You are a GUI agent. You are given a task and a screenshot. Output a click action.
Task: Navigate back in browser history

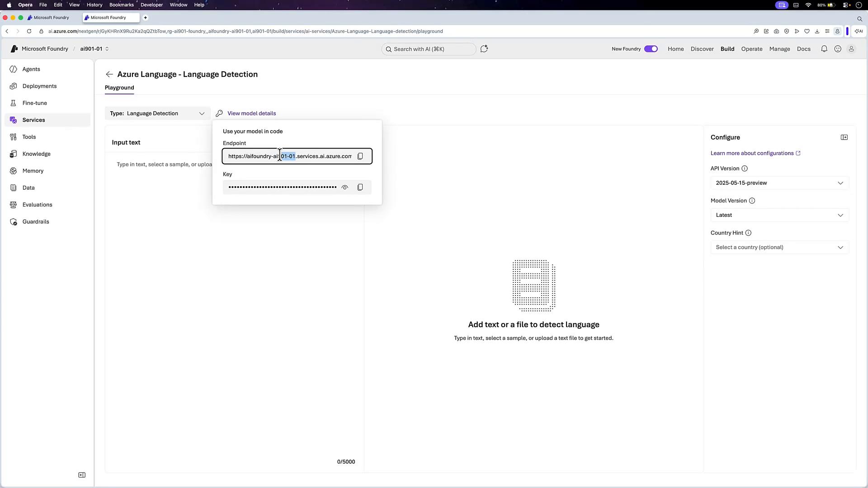click(7, 31)
